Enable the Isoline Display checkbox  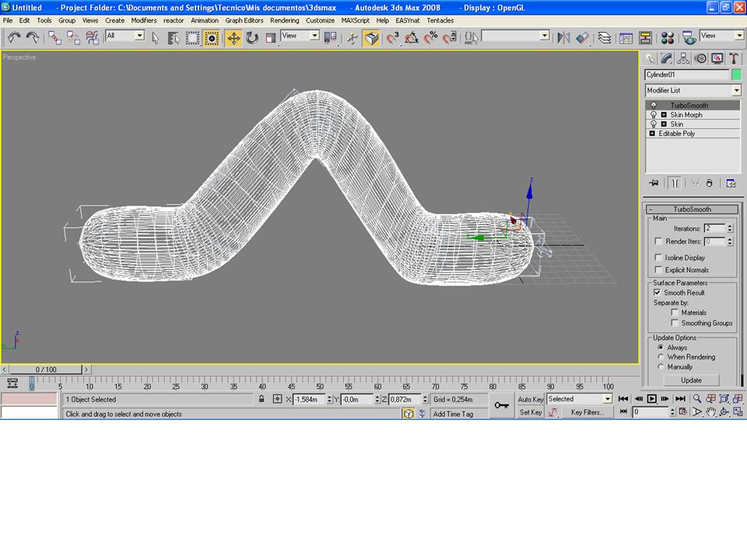[658, 257]
